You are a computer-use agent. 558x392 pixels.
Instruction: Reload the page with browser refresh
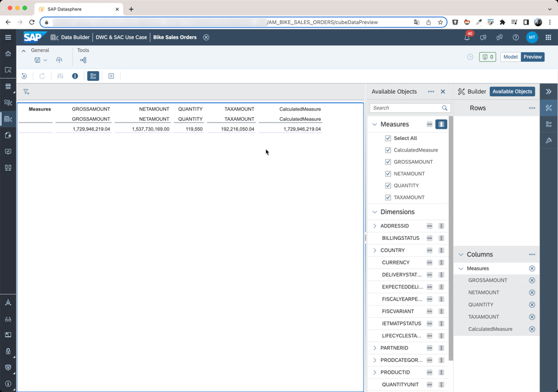point(32,22)
